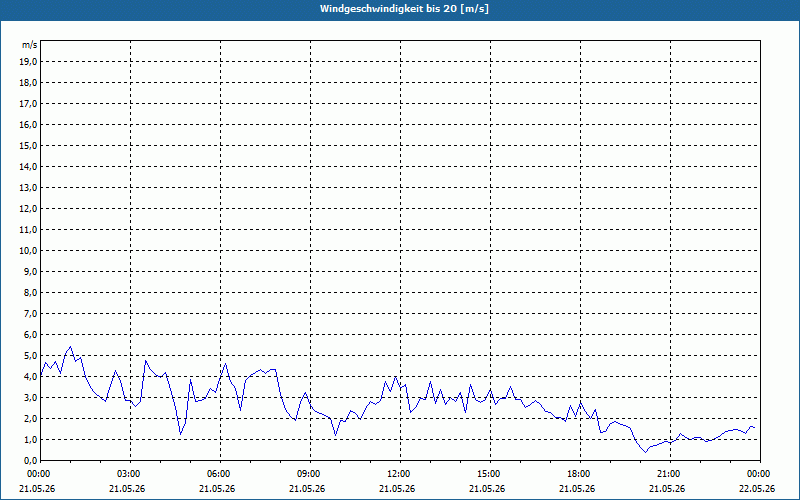
Task: Select the '9,0' y-axis label
Action: coord(30,271)
